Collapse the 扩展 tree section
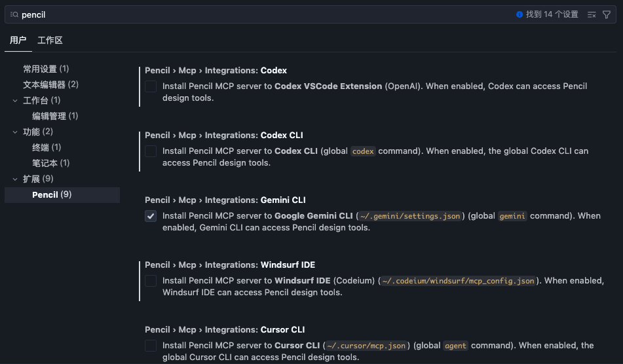The width and height of the screenshot is (623, 364). click(15, 179)
